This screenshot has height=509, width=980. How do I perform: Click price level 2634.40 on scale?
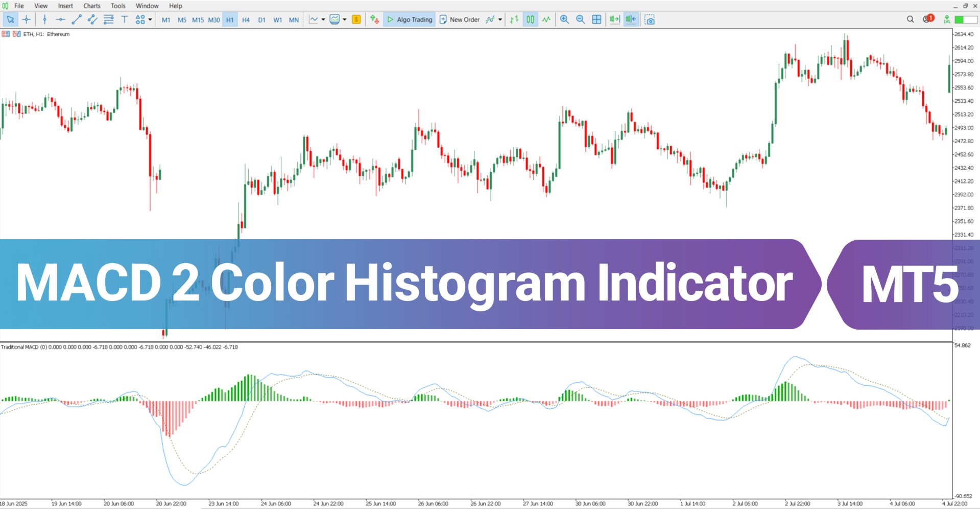coord(964,34)
